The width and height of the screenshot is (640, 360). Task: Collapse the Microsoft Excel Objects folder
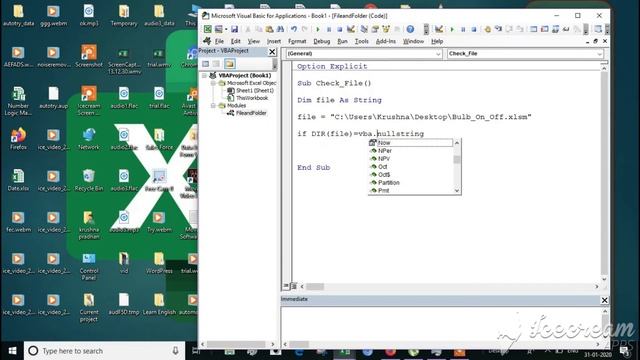(213, 83)
